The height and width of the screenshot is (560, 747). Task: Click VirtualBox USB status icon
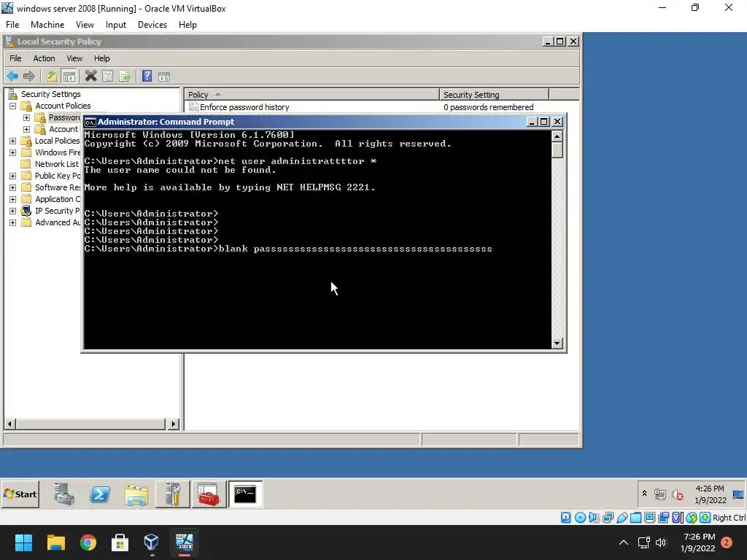[622, 518]
